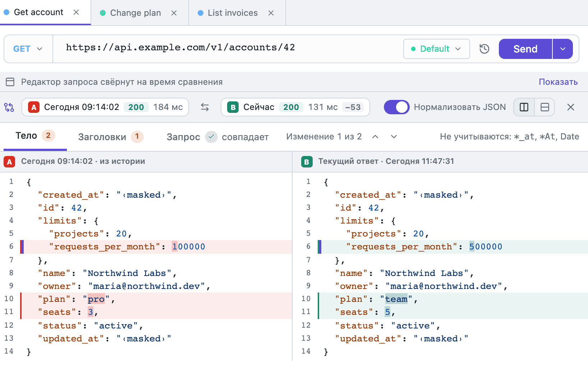The width and height of the screenshot is (588, 368).
Task: Click the Изменение 1 из 2 counter
Action: [324, 137]
